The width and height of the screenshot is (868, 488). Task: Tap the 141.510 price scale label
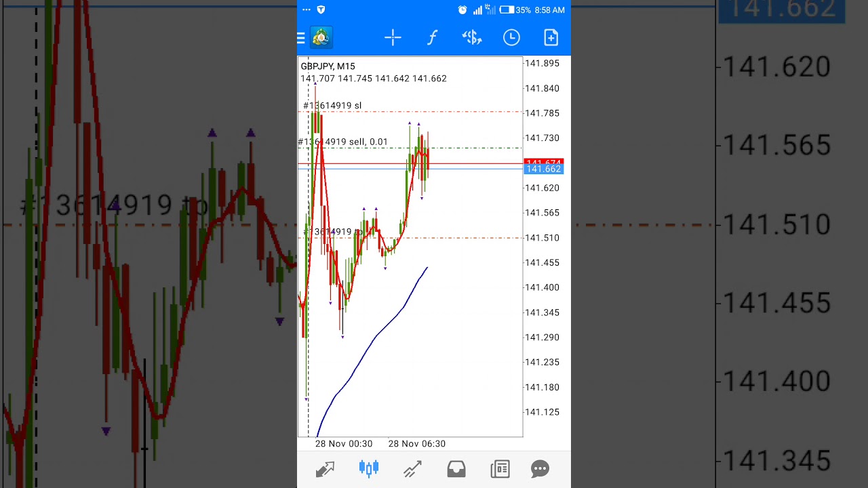(542, 238)
